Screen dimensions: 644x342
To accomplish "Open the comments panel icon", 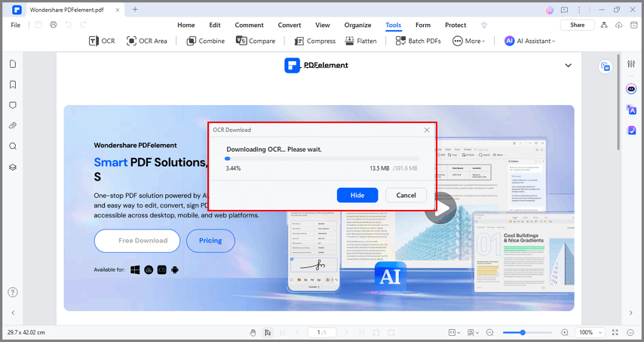I will pos(13,105).
